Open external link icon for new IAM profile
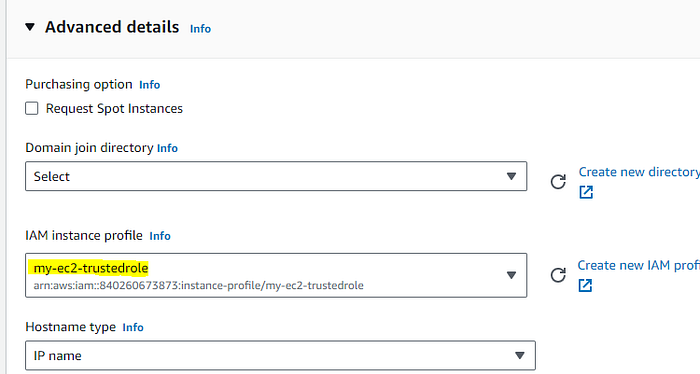The image size is (700, 374). [585, 285]
